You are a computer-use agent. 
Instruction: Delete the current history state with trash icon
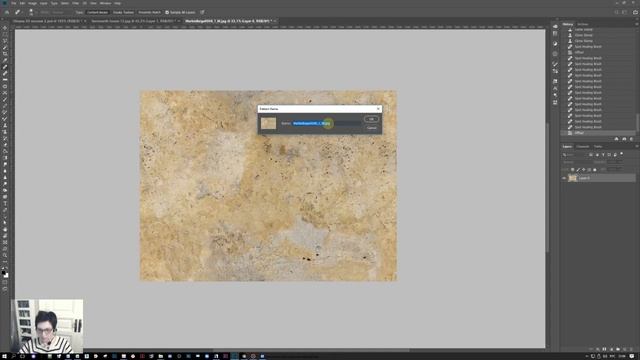tap(631, 139)
